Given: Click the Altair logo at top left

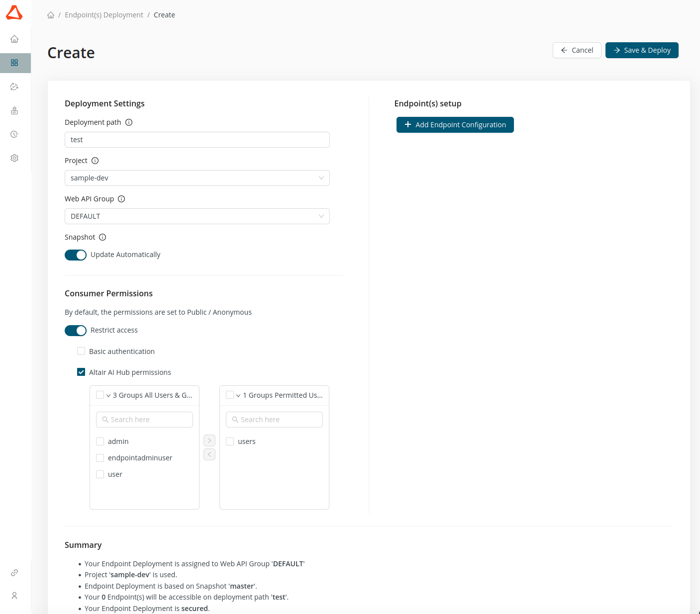Looking at the screenshot, I should point(14,13).
